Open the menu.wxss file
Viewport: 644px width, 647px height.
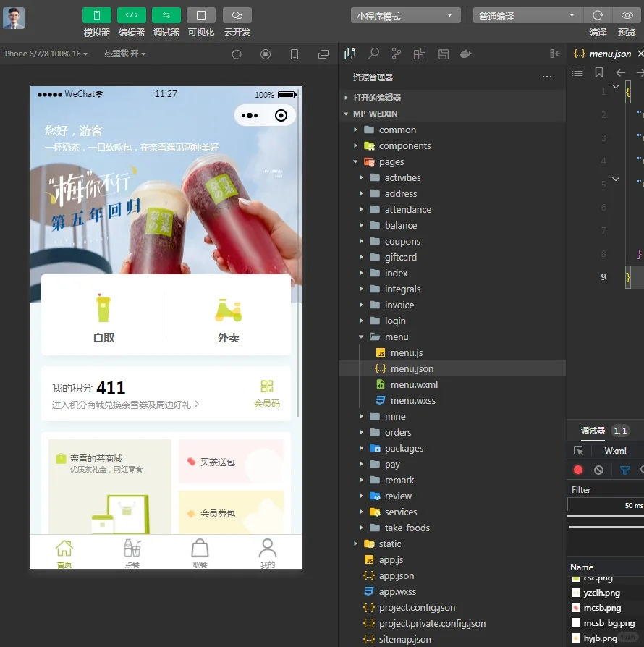[452, 400]
